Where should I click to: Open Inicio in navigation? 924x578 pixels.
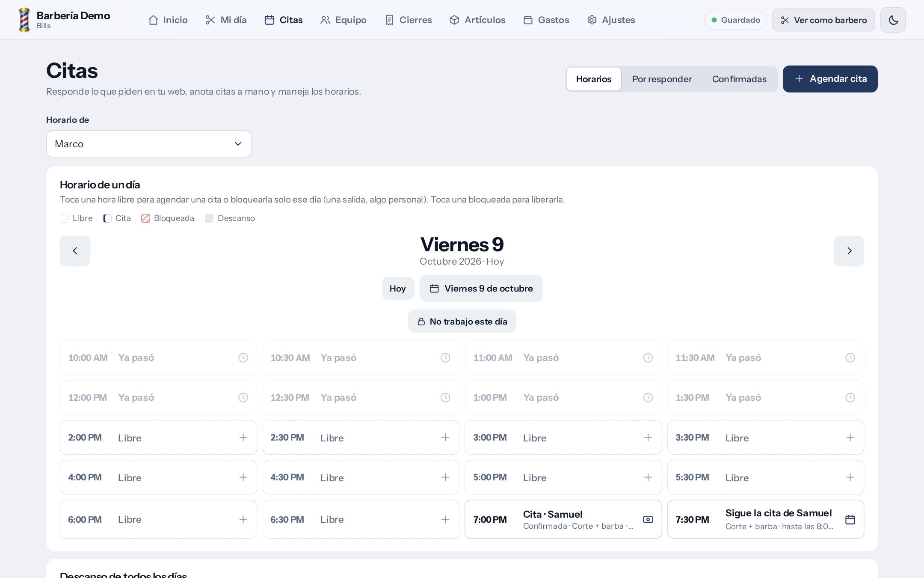[168, 20]
